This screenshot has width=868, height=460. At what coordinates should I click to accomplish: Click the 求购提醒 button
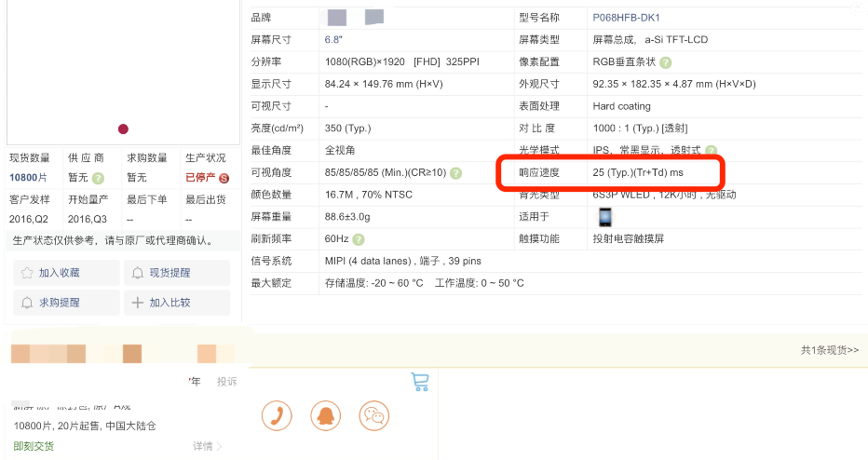66,303
